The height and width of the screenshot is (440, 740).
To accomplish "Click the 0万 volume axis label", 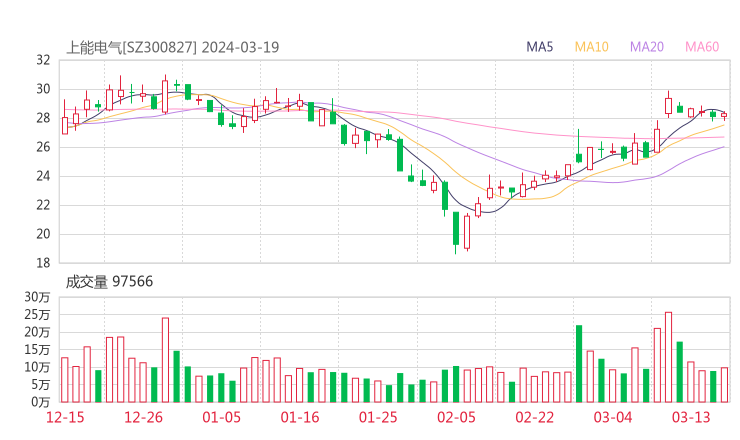I will [x=41, y=402].
